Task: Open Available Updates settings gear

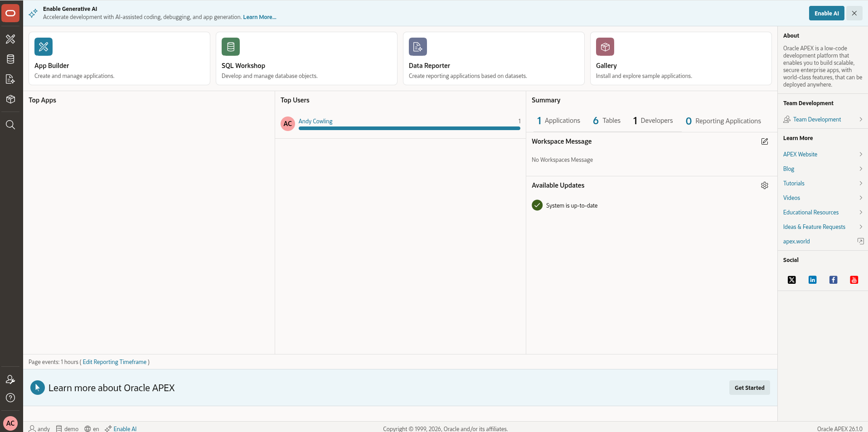Action: point(765,185)
